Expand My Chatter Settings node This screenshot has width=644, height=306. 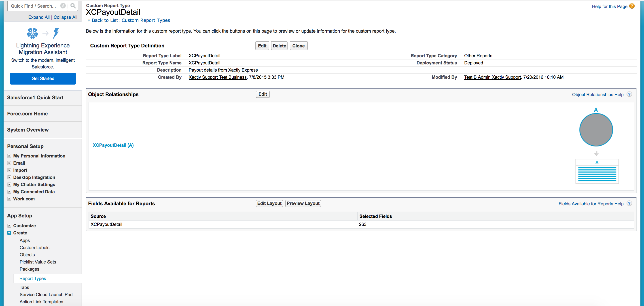coord(9,185)
